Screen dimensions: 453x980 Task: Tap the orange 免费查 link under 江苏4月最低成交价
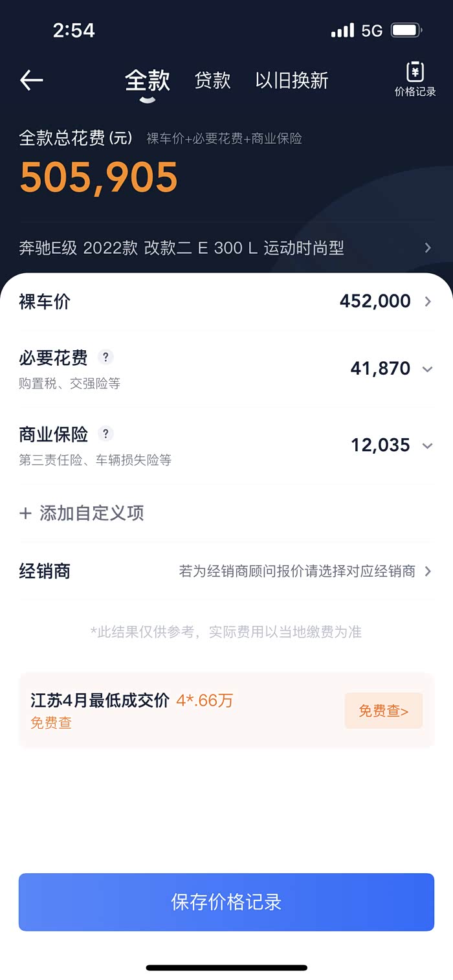pos(51,723)
